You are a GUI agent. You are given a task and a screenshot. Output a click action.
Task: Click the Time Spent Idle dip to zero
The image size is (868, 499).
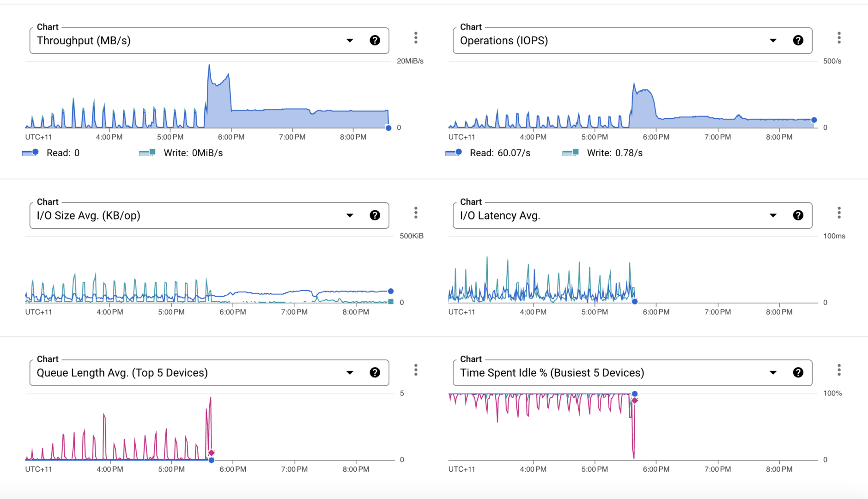[633, 456]
